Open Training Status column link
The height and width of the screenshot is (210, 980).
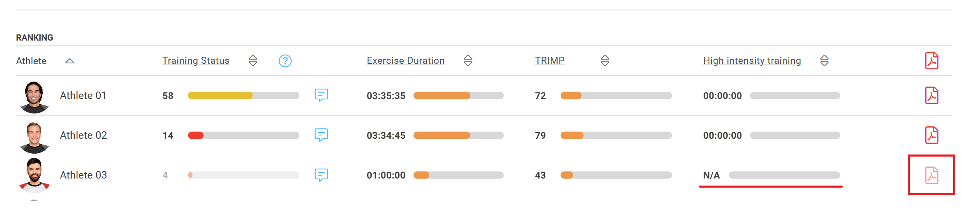(x=196, y=60)
